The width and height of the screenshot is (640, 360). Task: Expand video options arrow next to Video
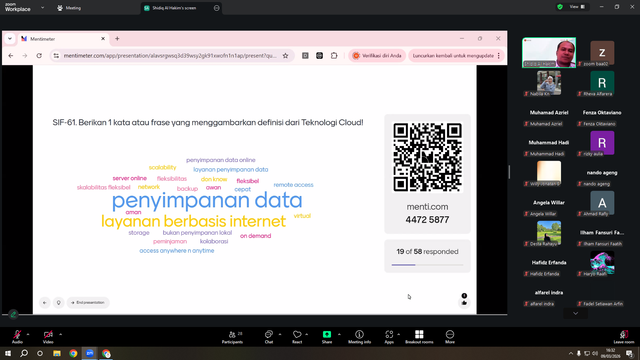point(60,334)
